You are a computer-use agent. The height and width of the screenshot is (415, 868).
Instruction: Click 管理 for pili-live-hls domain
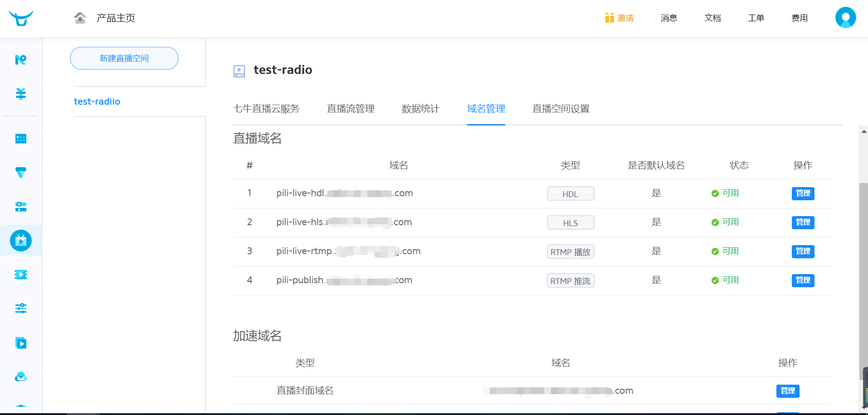point(803,222)
